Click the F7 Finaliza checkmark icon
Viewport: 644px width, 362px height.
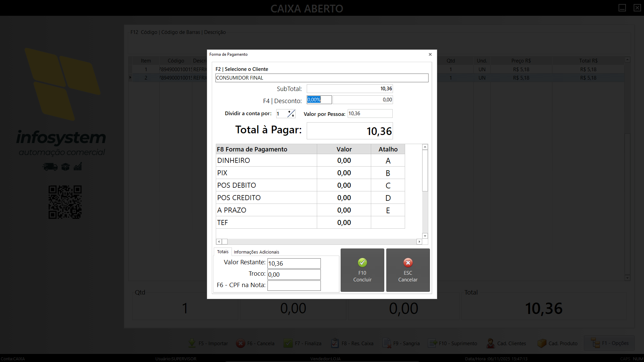[x=288, y=343]
